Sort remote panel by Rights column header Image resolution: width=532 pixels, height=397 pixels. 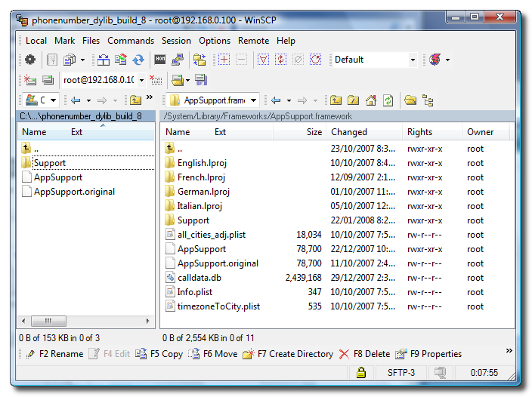click(432, 132)
